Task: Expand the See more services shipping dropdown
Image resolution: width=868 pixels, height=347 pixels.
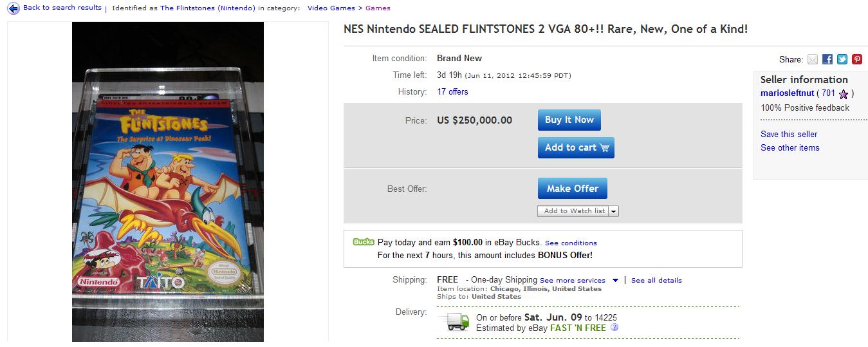Action: 615,280
